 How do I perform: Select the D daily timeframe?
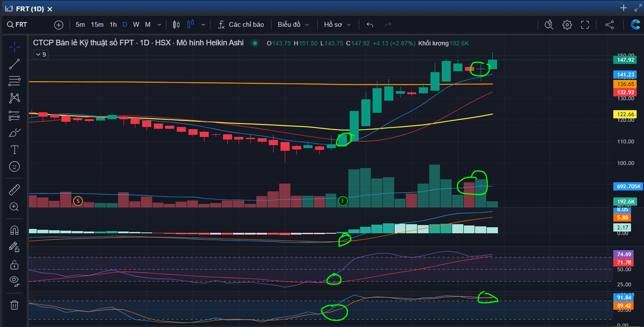125,25
